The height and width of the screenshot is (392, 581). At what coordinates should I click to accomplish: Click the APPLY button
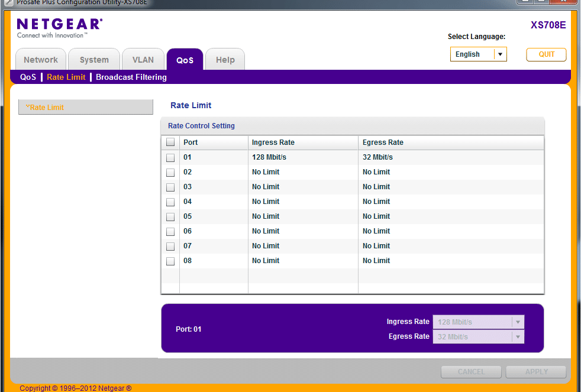pos(536,372)
